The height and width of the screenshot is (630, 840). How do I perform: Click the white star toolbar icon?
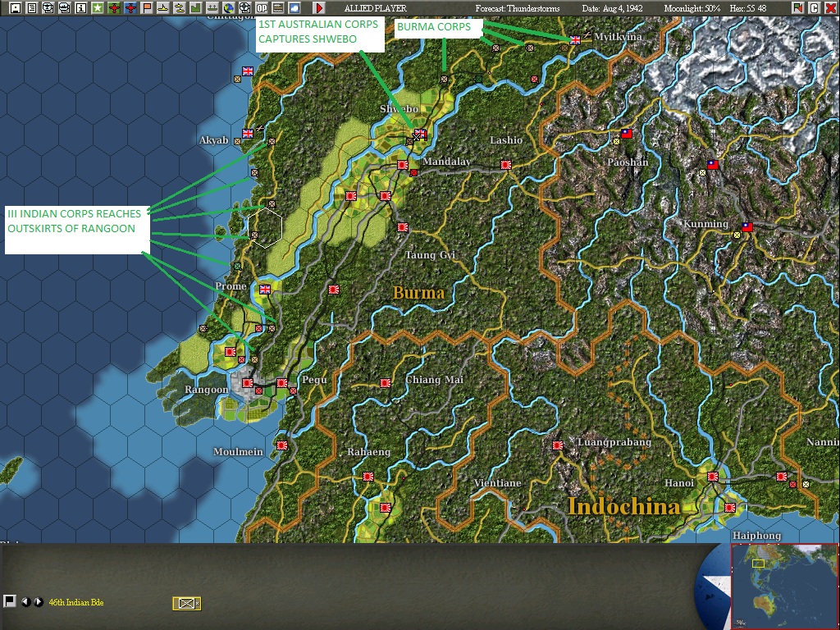click(x=97, y=7)
